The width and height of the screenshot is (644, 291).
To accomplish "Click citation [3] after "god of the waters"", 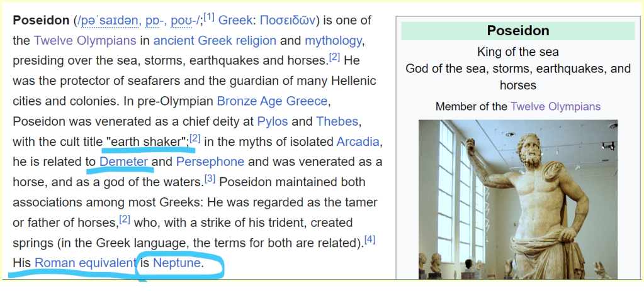I will pyautogui.click(x=210, y=178).
